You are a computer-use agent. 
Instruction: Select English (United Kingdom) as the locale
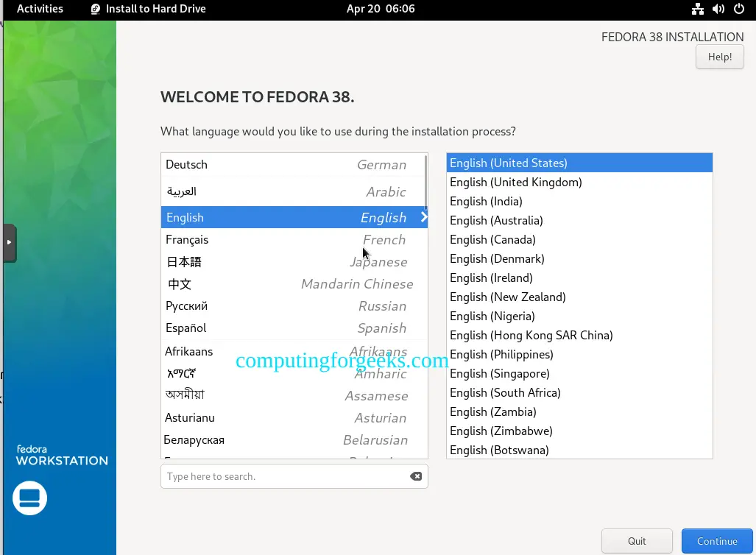(515, 182)
